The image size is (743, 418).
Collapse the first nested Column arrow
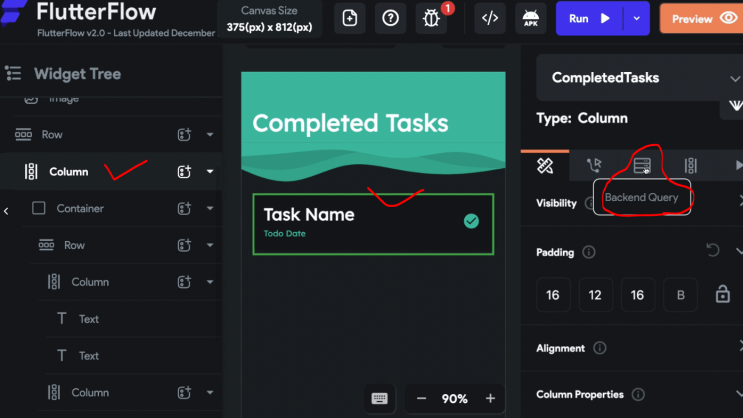[x=210, y=282]
